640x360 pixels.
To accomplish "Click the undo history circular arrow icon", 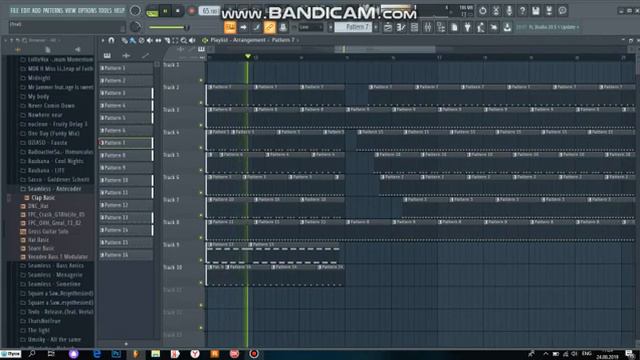I will [x=483, y=11].
